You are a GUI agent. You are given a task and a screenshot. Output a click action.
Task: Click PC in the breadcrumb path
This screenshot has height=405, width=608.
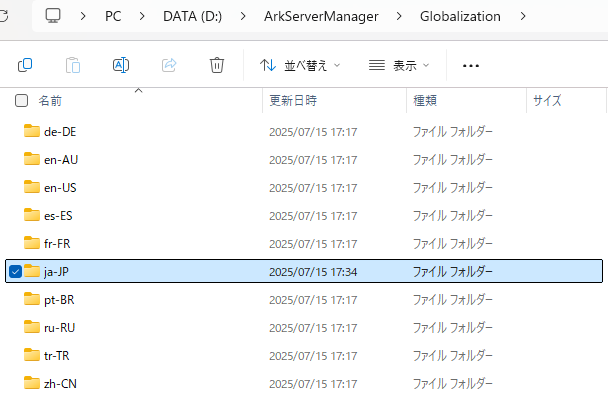coord(113,16)
